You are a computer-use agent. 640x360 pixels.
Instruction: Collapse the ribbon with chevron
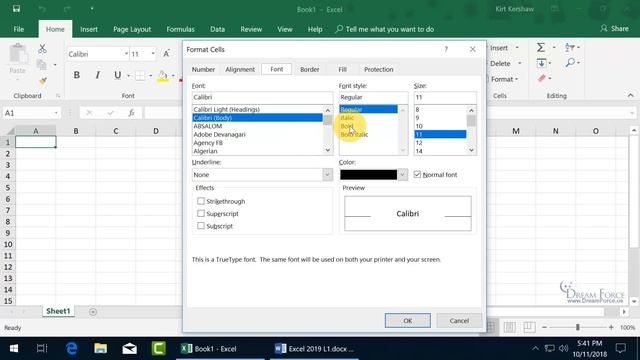pos(631,96)
